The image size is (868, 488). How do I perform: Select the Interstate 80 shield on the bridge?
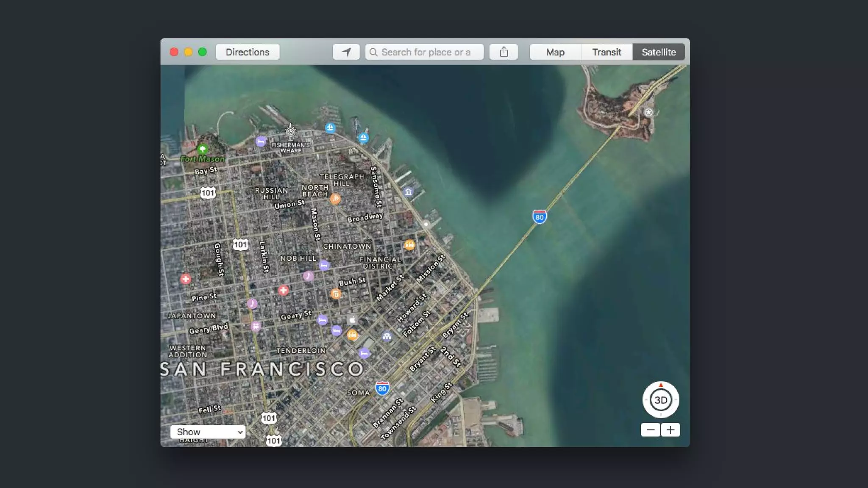pos(539,217)
